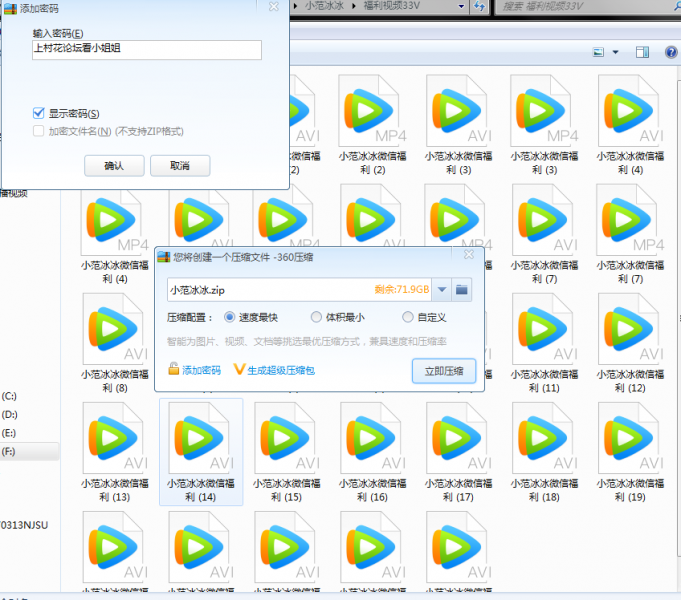
Task: Open drive (C:) in navigation pane
Action: [9, 396]
